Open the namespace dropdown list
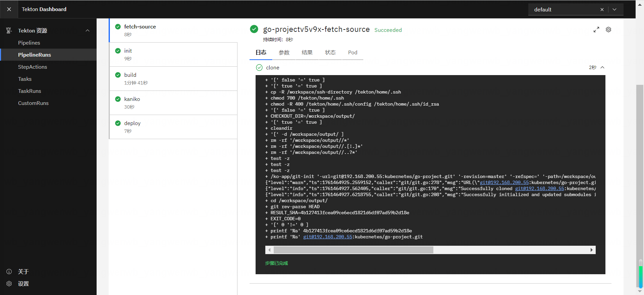Screen dimensions: 644x295 (614, 10)
